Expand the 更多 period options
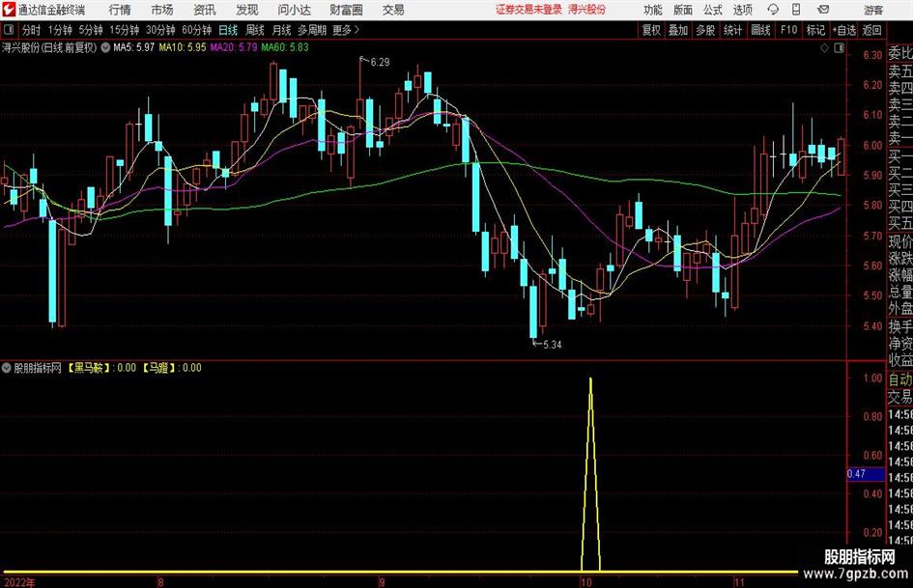This screenshot has height=588, width=913. tap(346, 30)
